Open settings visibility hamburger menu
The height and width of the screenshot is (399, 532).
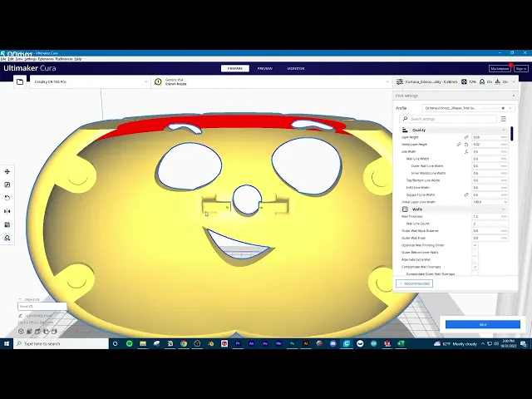(504, 119)
